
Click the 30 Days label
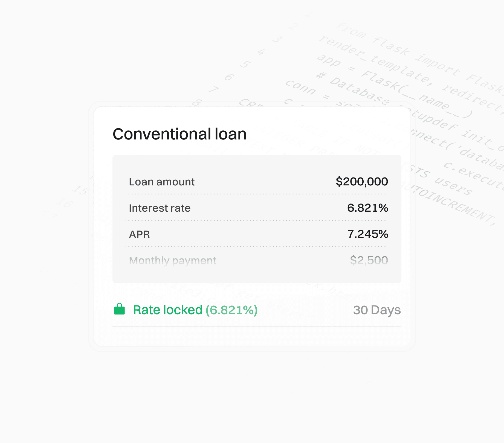pos(377,310)
